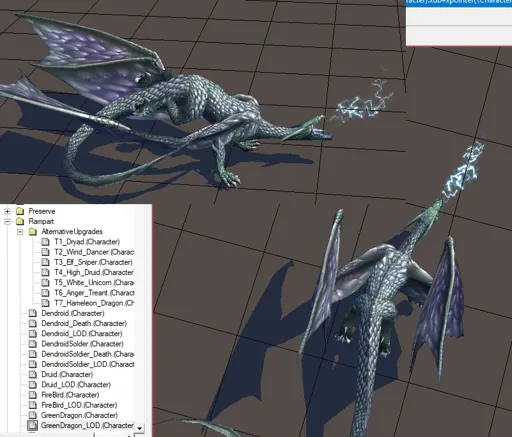
Task: Click the Rampart folder icon
Action: coord(20,221)
